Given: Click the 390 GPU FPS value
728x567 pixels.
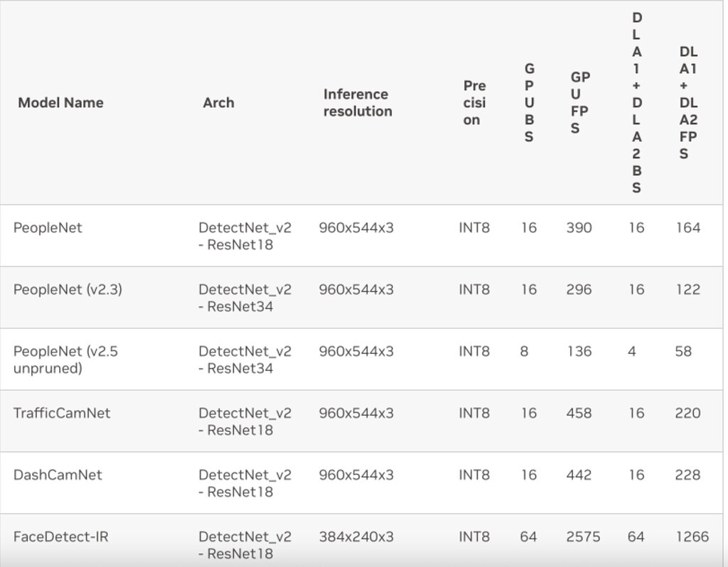Looking at the screenshot, I should coord(579,228).
